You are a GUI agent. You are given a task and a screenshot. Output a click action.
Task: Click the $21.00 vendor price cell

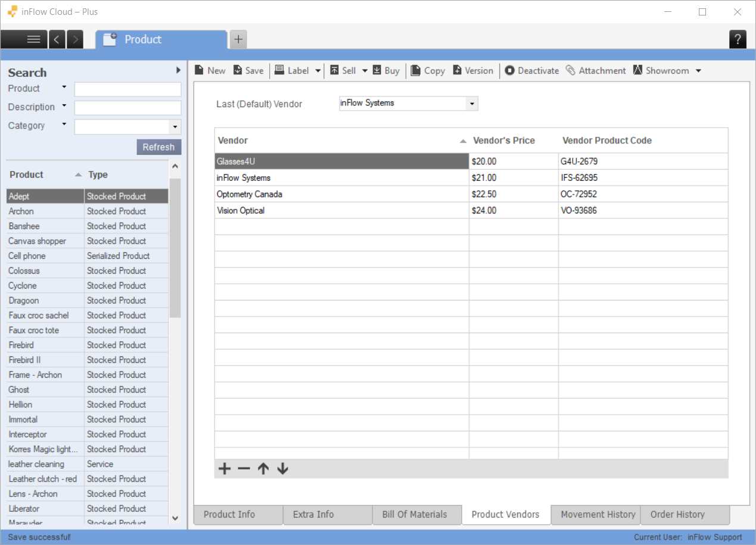tap(514, 178)
